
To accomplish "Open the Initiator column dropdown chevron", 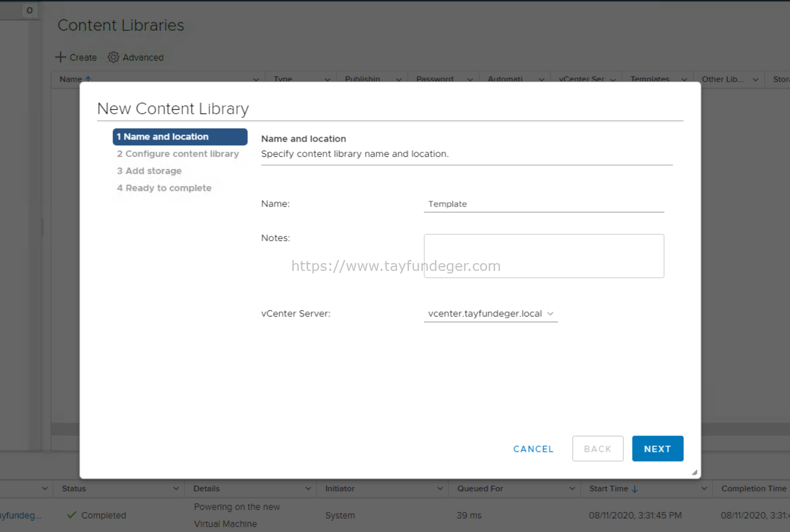I will [440, 489].
